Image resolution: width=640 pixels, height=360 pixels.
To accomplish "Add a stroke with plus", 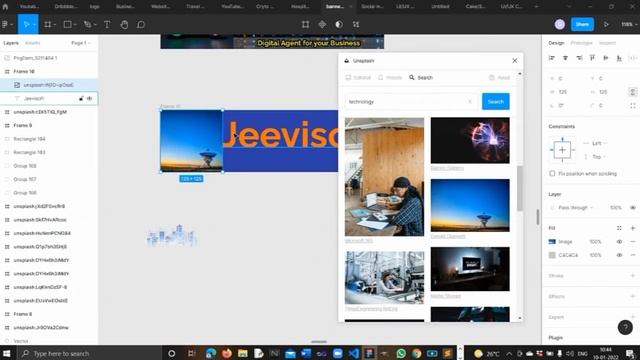I will click(633, 276).
